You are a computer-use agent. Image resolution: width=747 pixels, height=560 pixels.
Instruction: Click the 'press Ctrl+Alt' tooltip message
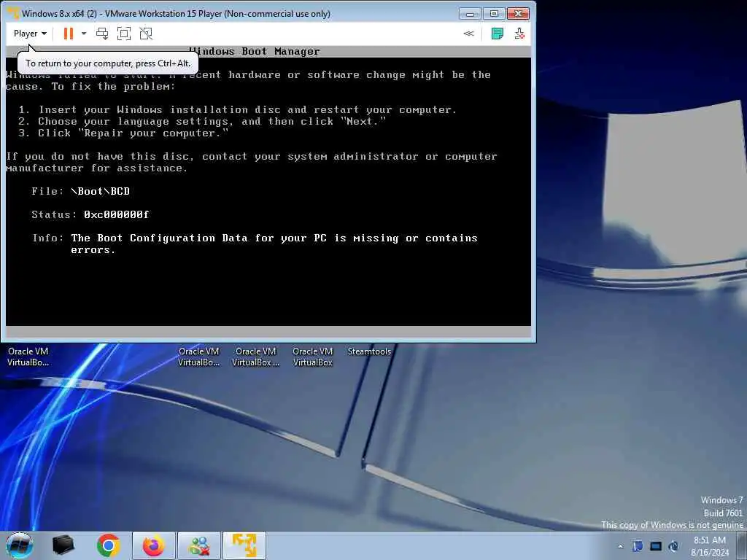(x=108, y=63)
